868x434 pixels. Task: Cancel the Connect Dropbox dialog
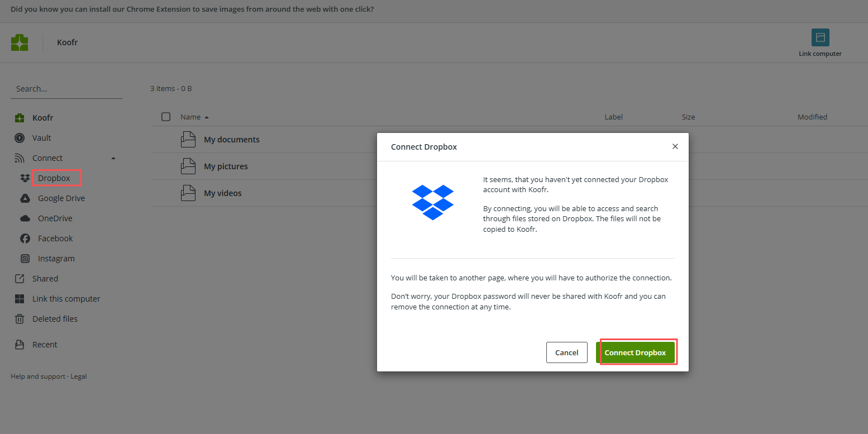click(567, 352)
